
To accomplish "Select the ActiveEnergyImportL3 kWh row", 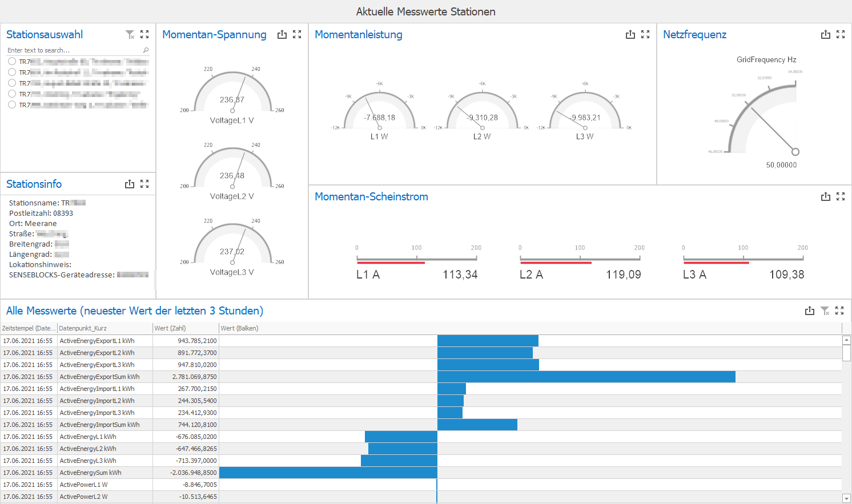I will (421, 413).
